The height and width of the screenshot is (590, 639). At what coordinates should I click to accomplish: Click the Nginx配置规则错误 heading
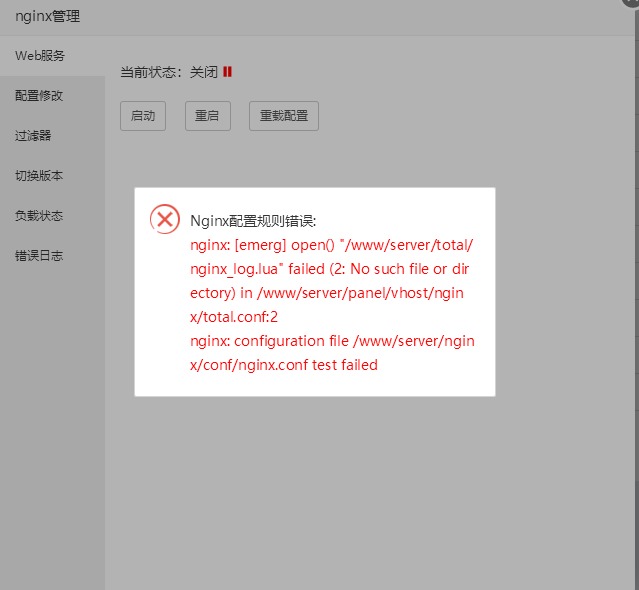point(253,221)
